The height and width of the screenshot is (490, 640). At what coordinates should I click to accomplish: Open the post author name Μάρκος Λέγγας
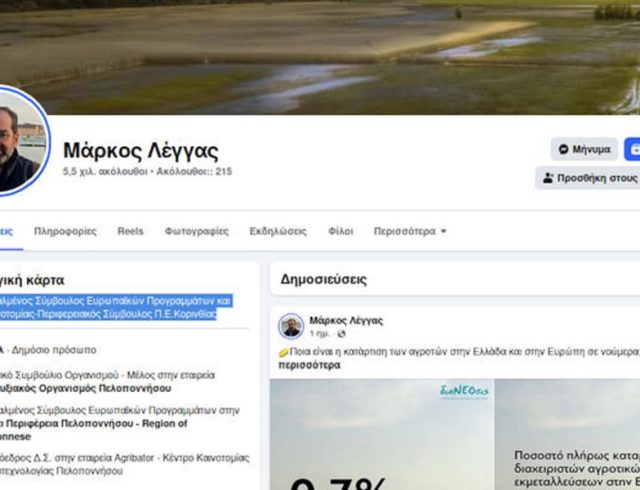point(346,321)
